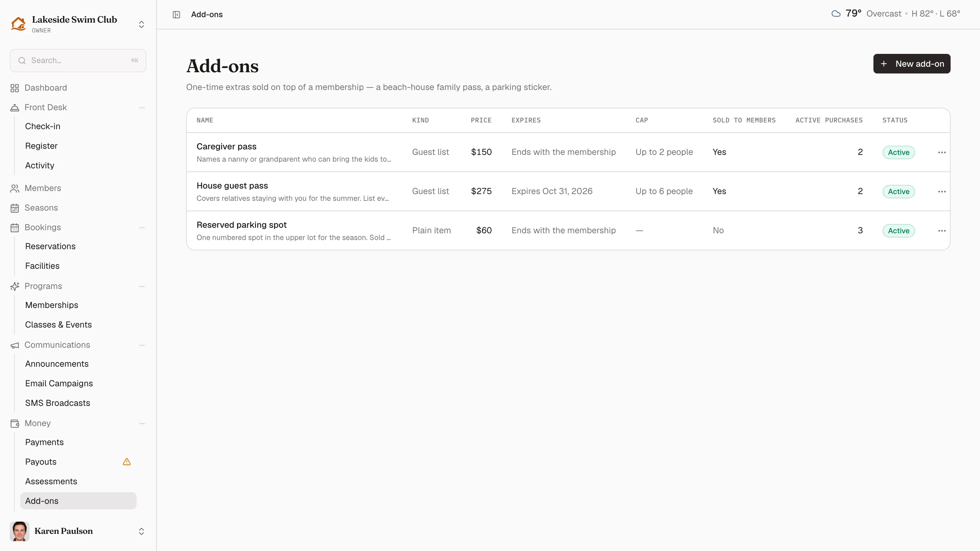Open Reserved parking spot actions menu

[942, 231]
